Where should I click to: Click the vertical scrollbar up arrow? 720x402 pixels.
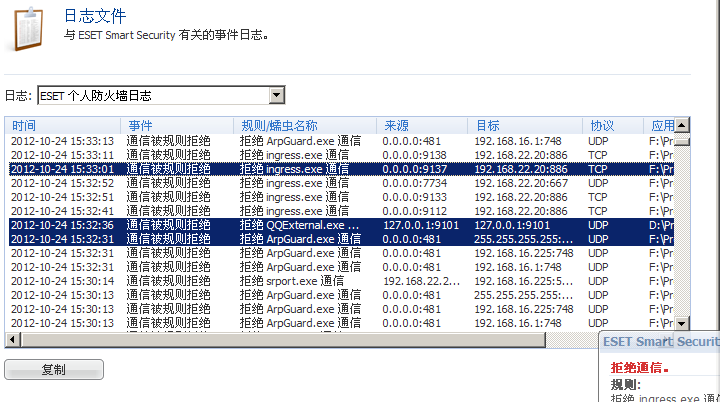pos(682,125)
